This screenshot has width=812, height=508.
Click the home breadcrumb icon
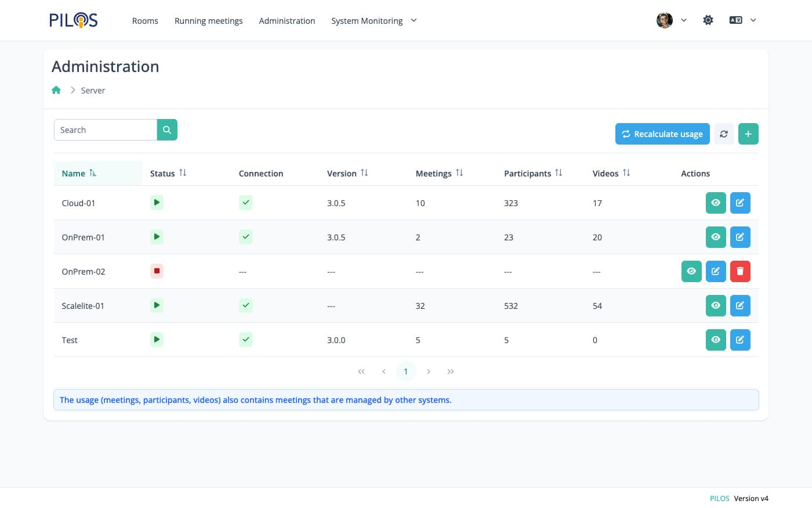pyautogui.click(x=56, y=91)
